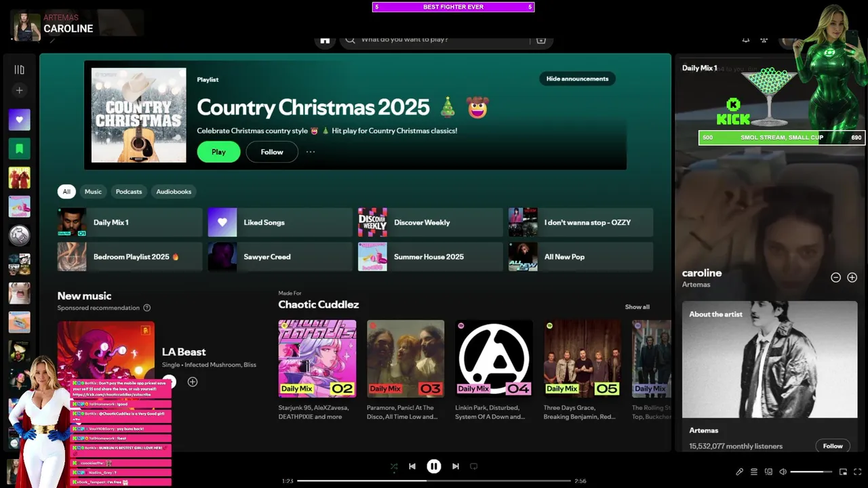The image size is (868, 488).
Task: Toggle repeat mode
Action: tap(474, 466)
